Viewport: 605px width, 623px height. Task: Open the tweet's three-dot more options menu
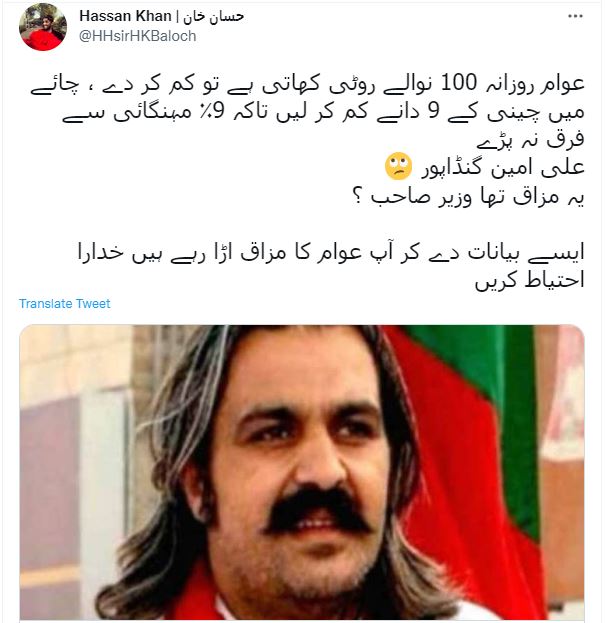click(x=575, y=16)
